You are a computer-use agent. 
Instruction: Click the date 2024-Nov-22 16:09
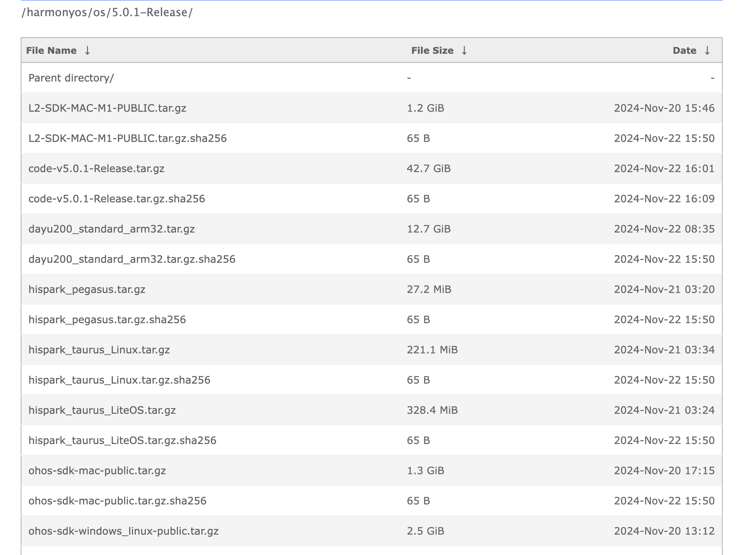664,199
